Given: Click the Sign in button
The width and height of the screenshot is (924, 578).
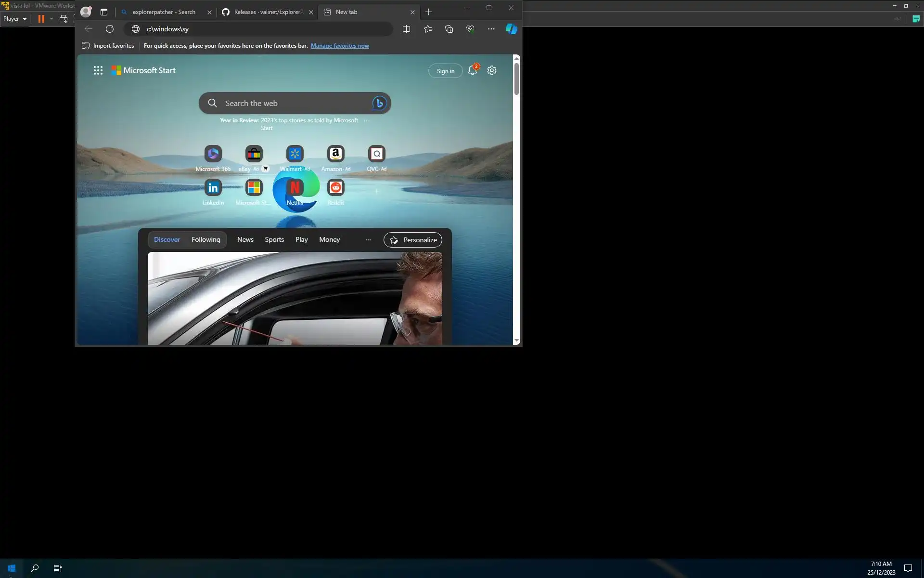Looking at the screenshot, I should click(445, 71).
